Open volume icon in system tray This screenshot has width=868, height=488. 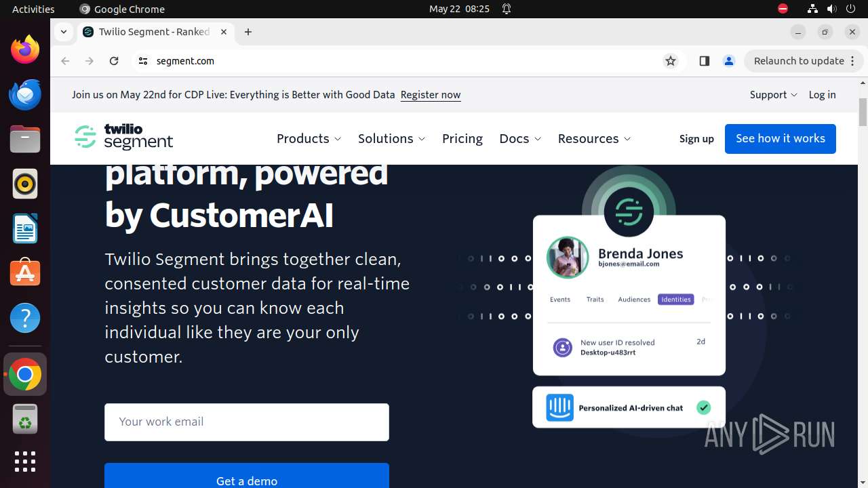pyautogui.click(x=831, y=9)
